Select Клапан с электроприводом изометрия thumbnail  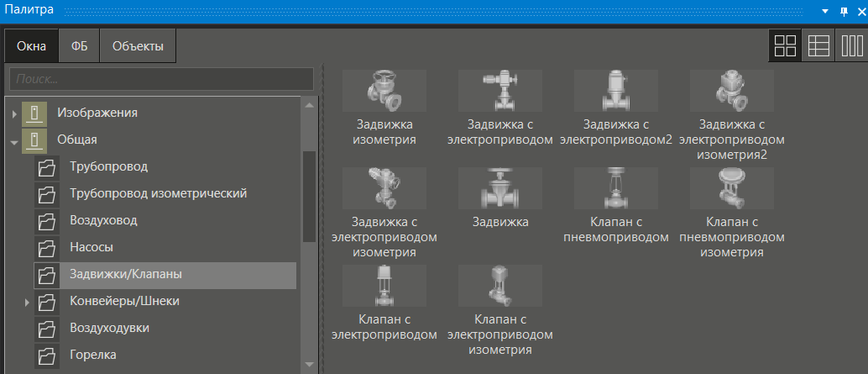(x=499, y=286)
